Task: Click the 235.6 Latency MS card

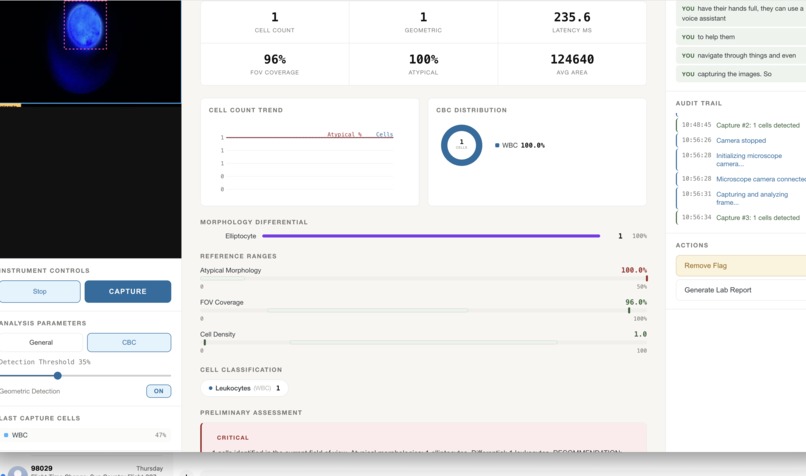Action: [x=572, y=22]
